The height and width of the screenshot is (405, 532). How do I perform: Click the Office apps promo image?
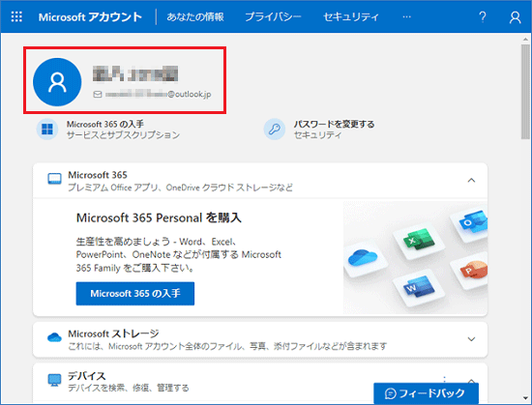coord(415,257)
